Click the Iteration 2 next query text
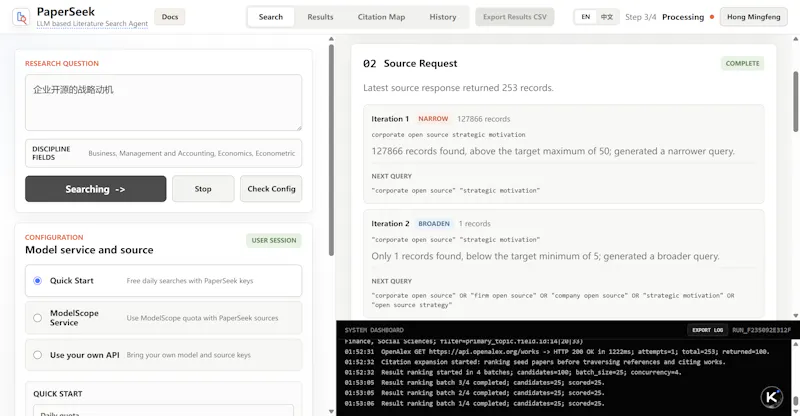The image size is (800, 416). (553, 300)
